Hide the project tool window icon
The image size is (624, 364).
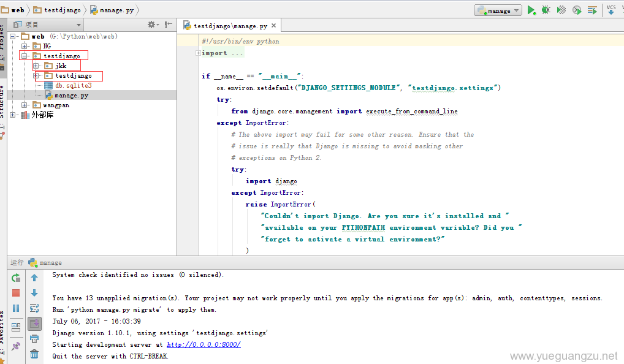169,25
